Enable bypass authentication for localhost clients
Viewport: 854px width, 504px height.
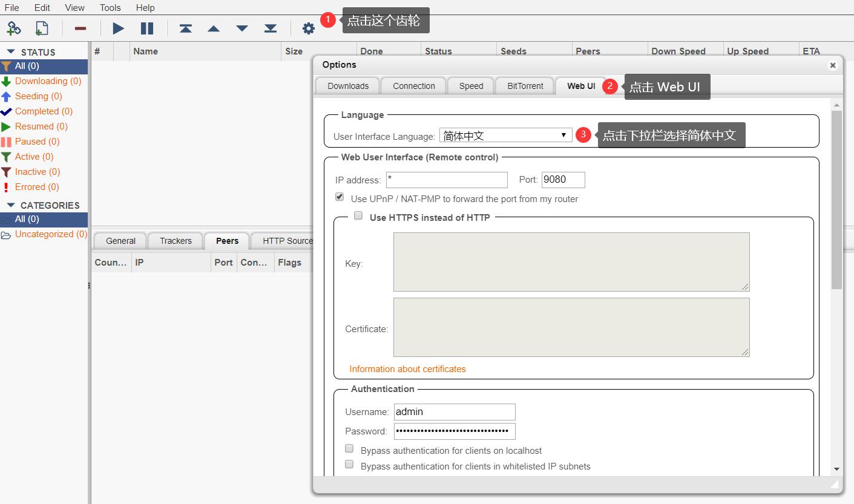(x=349, y=449)
